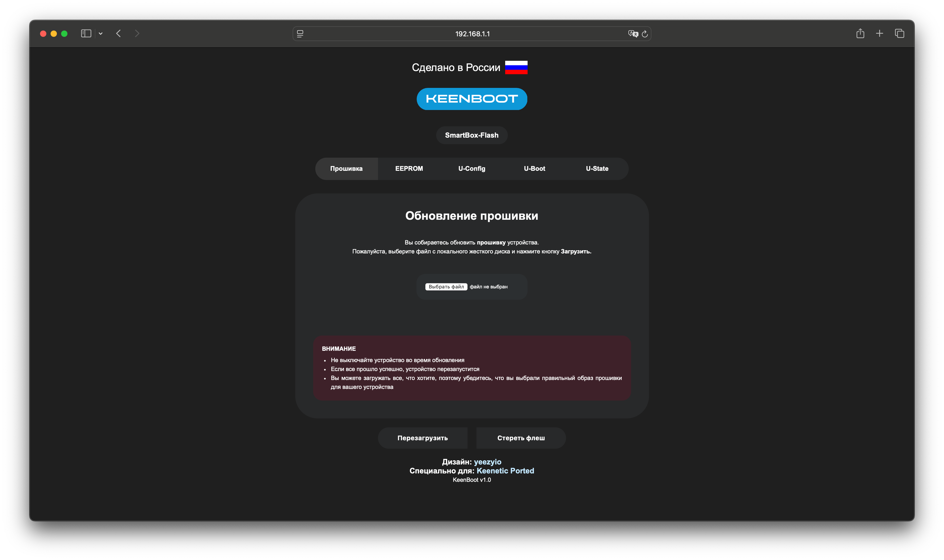Show the tab overview icon
The height and width of the screenshot is (560, 944).
point(899,34)
